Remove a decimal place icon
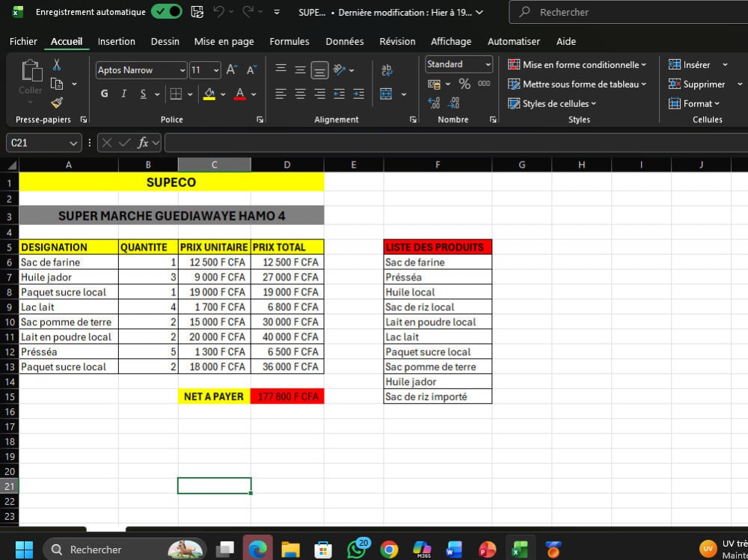This screenshot has width=748, height=560. tap(453, 102)
